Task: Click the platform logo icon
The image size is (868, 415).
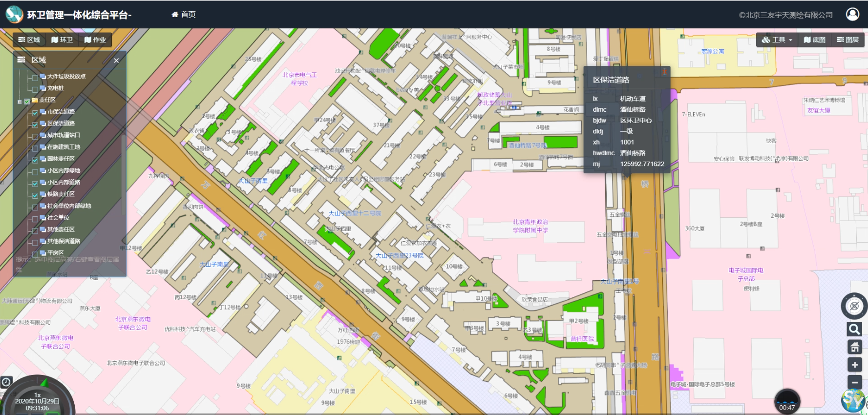Action: (14, 15)
